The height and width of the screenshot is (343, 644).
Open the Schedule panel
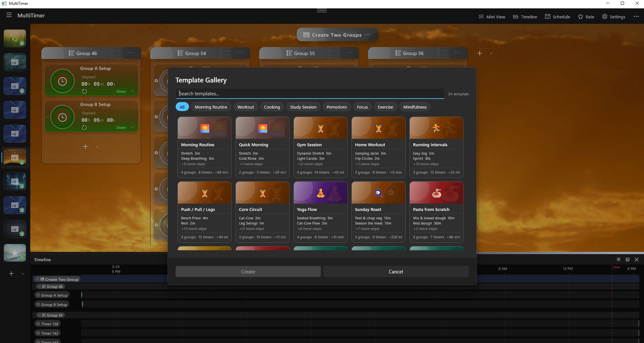point(557,17)
